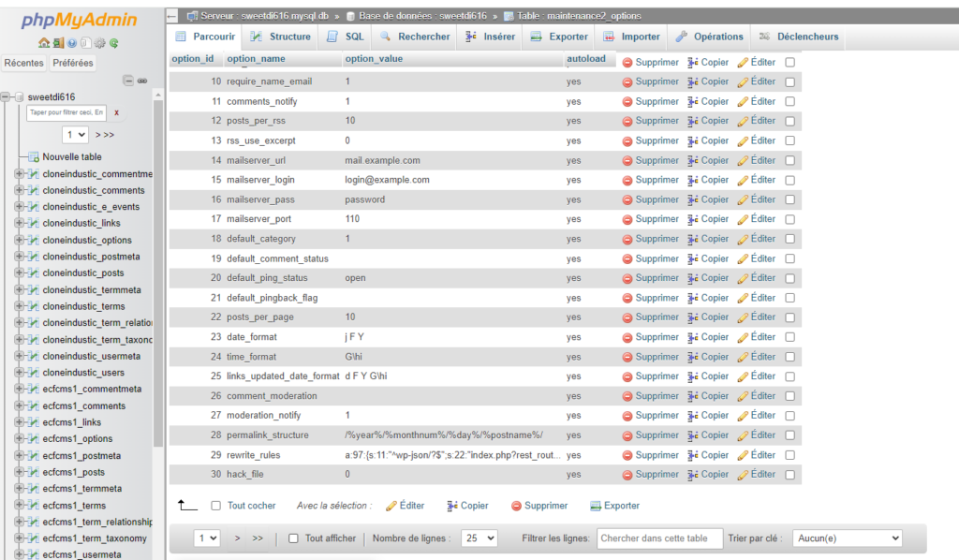The height and width of the screenshot is (560, 959).
Task: Reload navigation panel with green refresh icon
Action: [x=113, y=43]
